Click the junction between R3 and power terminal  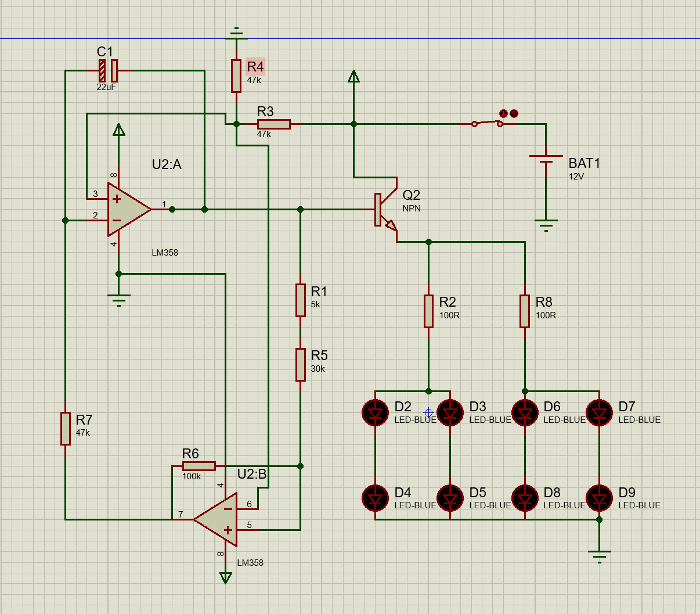point(353,124)
